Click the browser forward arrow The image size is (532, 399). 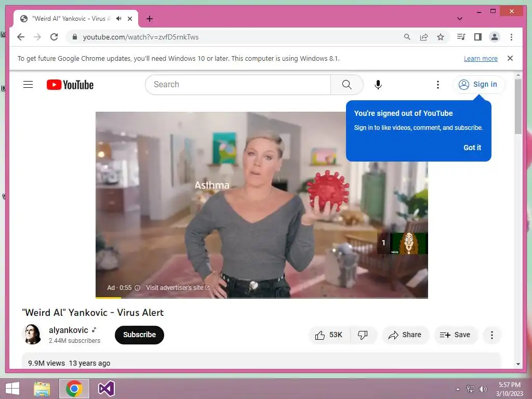pos(37,37)
